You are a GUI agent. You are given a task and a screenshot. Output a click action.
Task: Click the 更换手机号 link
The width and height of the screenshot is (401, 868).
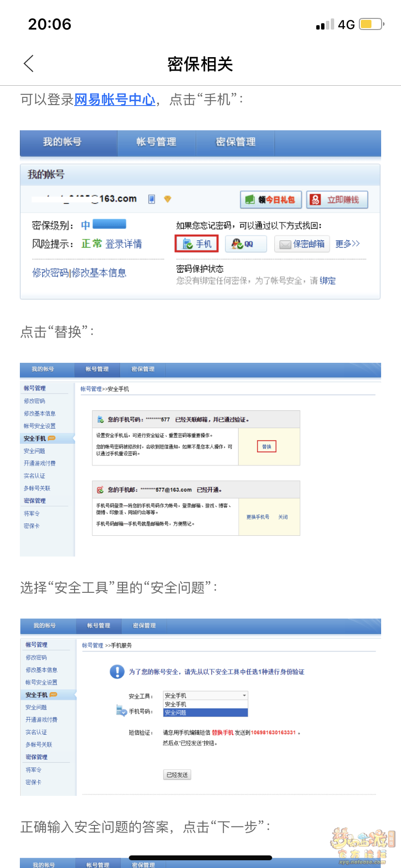click(258, 517)
